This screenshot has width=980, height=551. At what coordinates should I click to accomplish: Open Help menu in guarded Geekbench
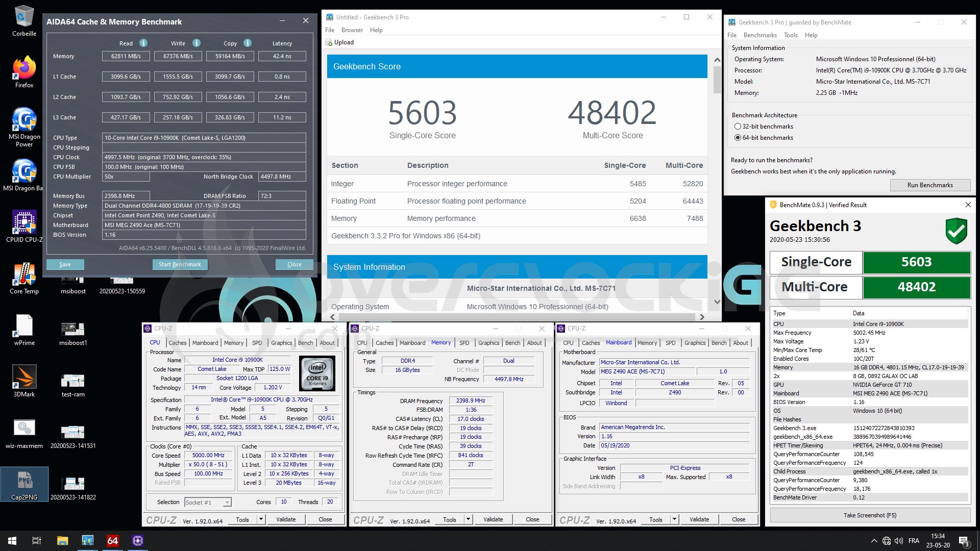click(811, 35)
